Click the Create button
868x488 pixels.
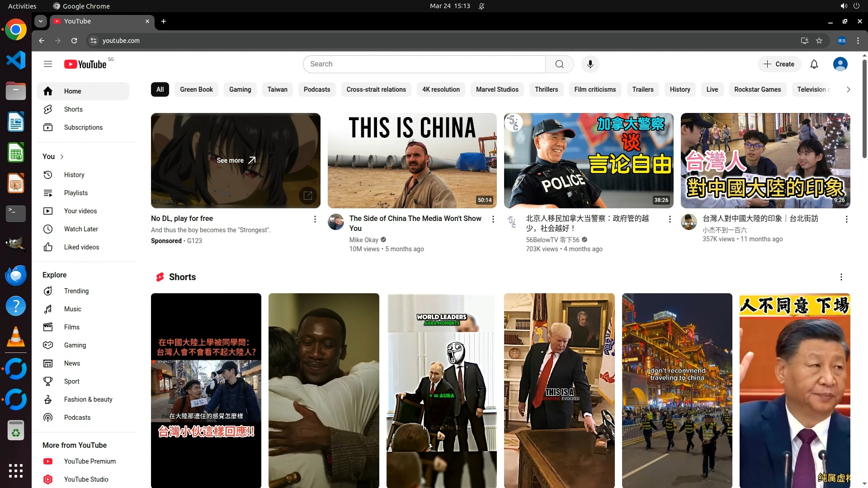coord(779,64)
